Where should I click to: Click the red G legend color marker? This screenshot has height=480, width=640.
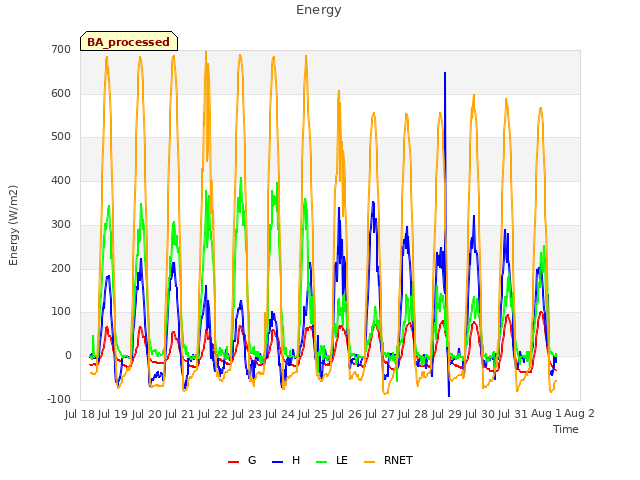point(233,462)
